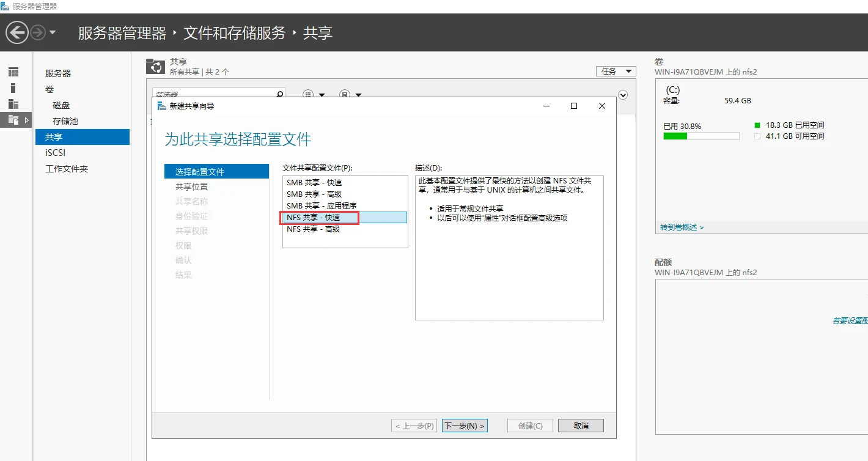
Task: Open dropdown arrow beside save query icon
Action: [x=358, y=95]
